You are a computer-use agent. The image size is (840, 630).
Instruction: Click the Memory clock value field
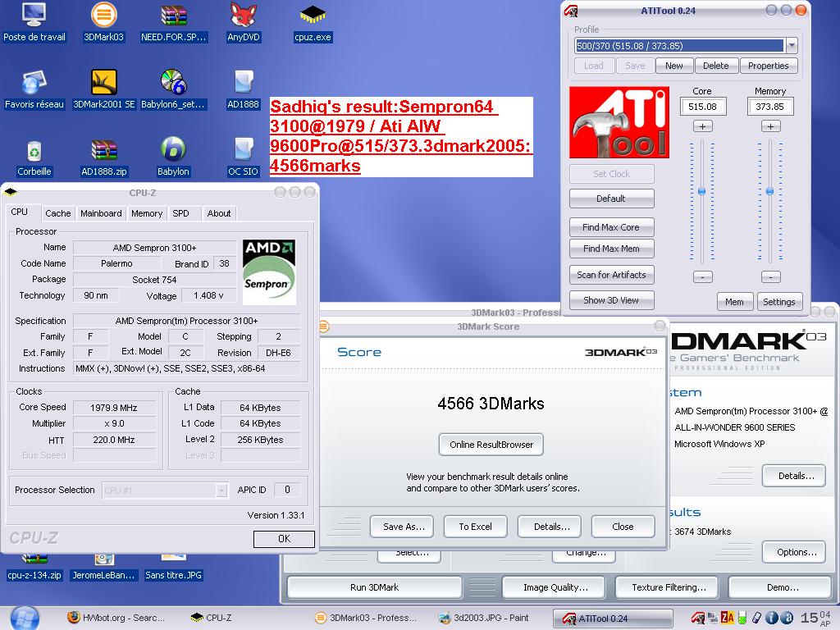pyautogui.click(x=769, y=107)
